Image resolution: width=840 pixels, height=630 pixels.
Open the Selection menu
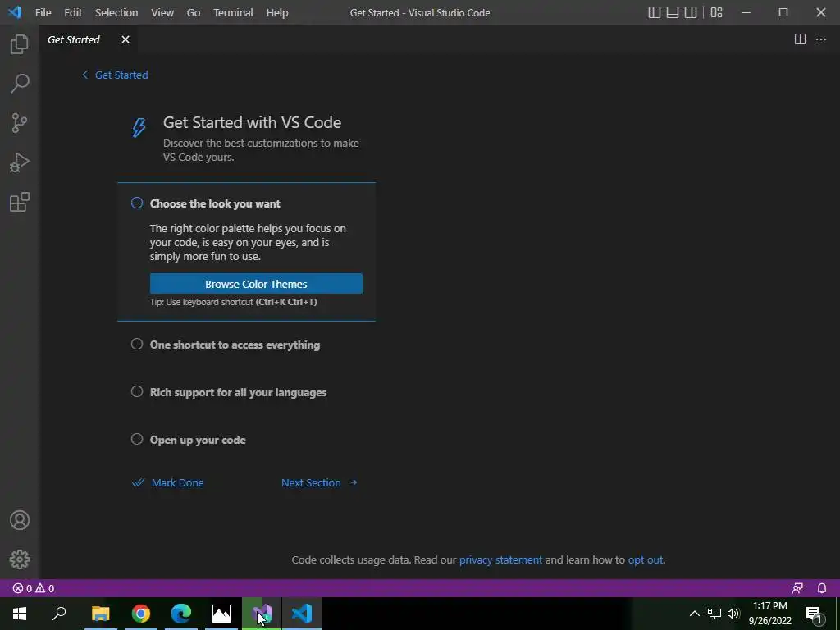pyautogui.click(x=116, y=12)
